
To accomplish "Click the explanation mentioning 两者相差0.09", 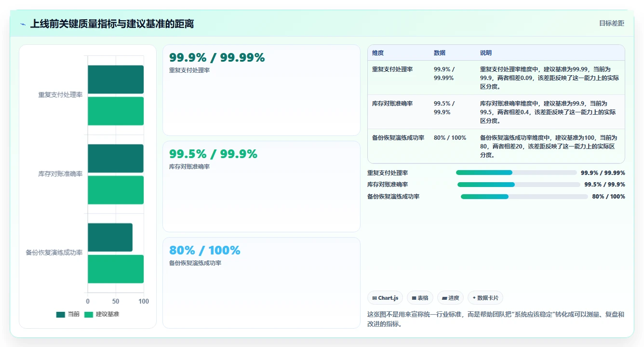I will click(x=550, y=78).
